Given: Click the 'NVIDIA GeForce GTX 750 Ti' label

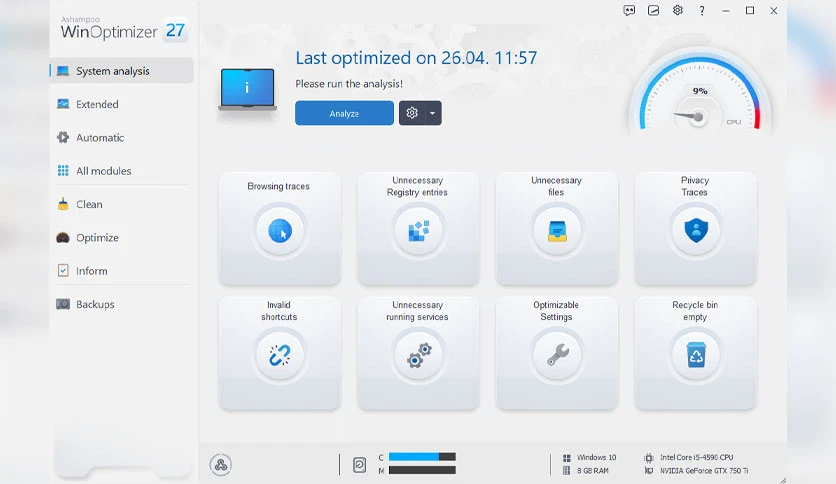Looking at the screenshot, I should pyautogui.click(x=704, y=471).
